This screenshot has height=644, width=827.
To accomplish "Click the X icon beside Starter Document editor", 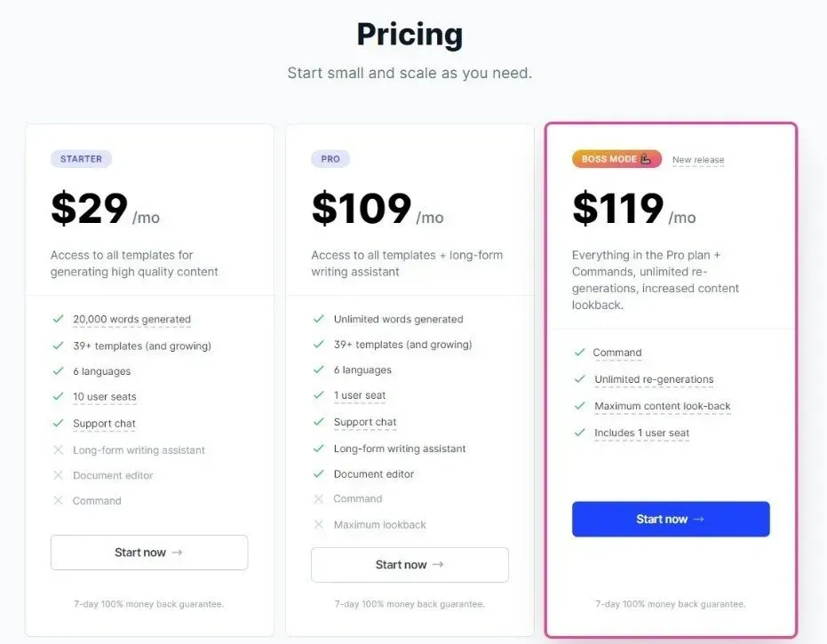I will coord(58,475).
